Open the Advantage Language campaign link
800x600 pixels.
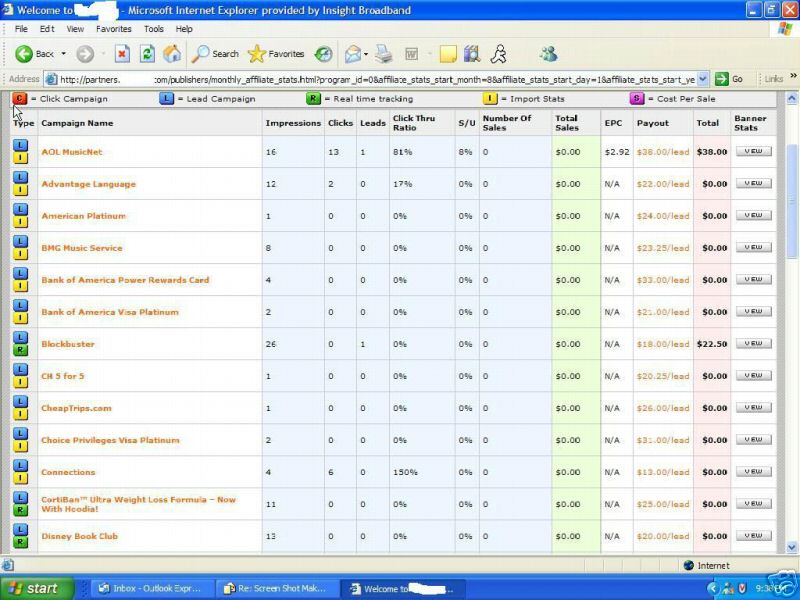point(89,184)
